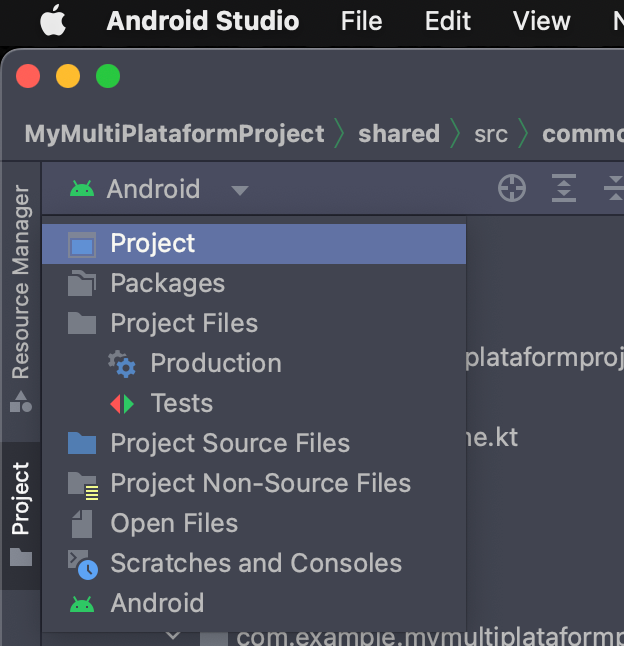Viewport: 624px width, 646px height.
Task: Click the green Android robot header icon
Action: (82, 189)
